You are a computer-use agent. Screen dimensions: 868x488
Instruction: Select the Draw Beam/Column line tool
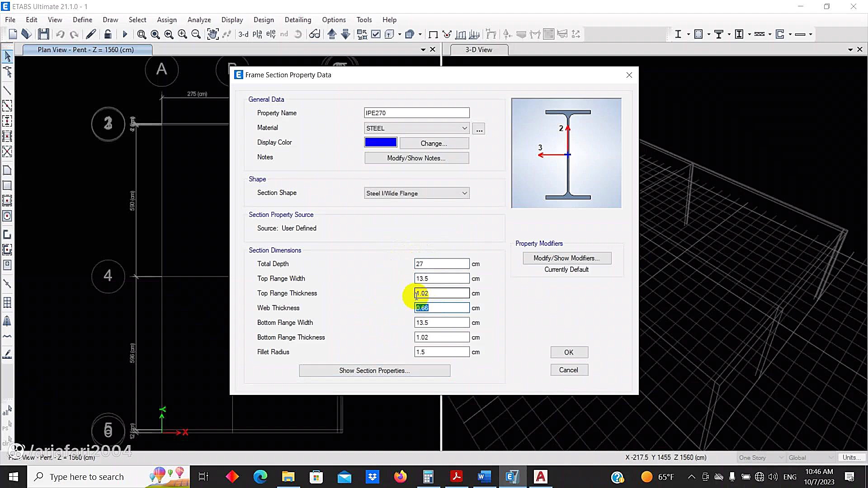click(x=7, y=90)
